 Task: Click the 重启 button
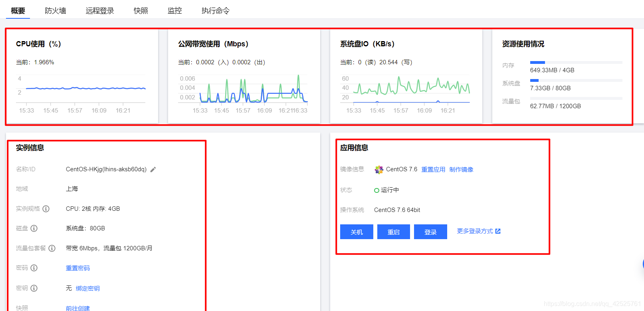click(394, 232)
